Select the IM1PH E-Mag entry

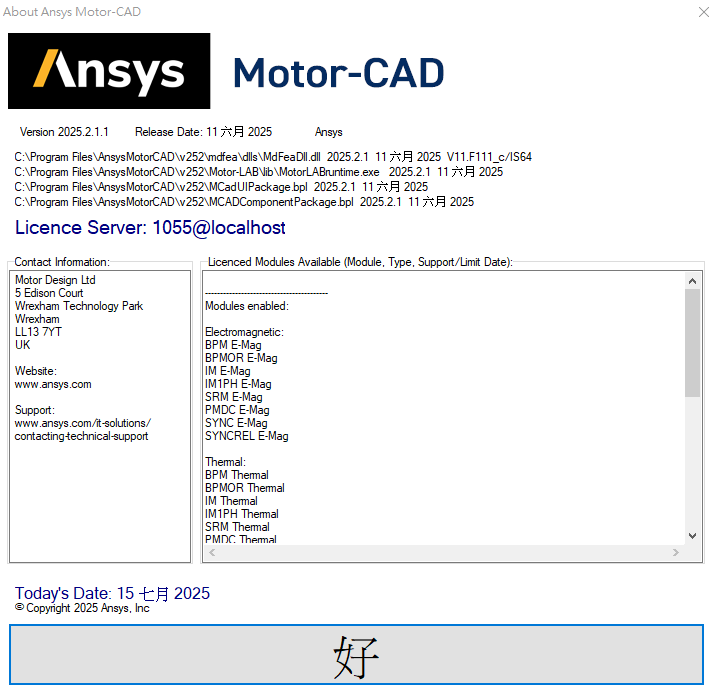coord(238,384)
